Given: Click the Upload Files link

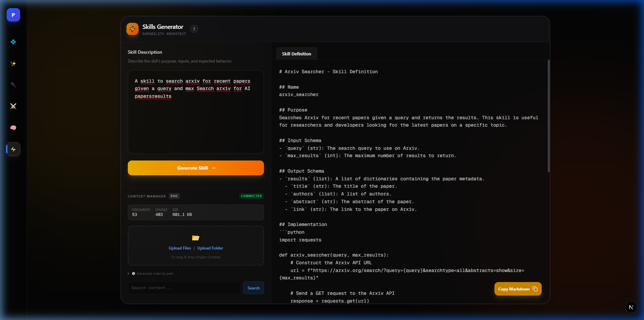Looking at the screenshot, I should (180, 248).
